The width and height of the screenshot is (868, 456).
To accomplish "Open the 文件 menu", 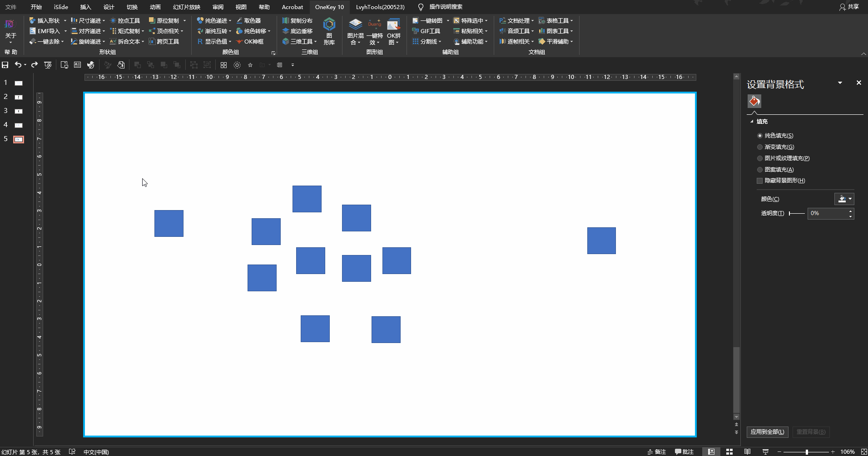I will point(11,7).
